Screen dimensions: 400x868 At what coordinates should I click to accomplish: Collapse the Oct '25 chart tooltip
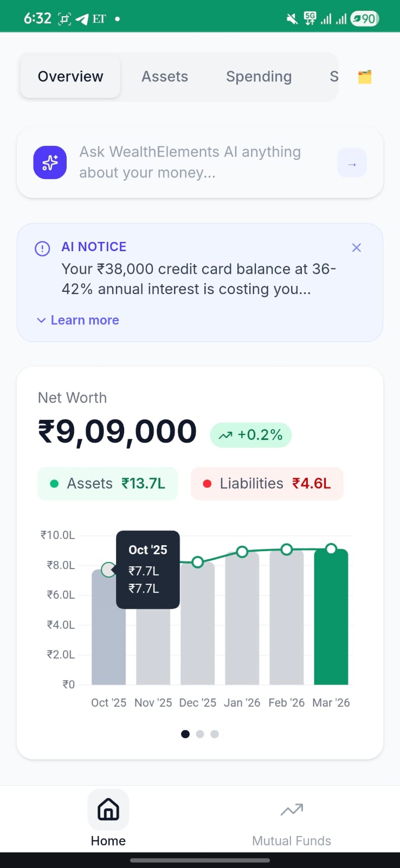[147, 570]
